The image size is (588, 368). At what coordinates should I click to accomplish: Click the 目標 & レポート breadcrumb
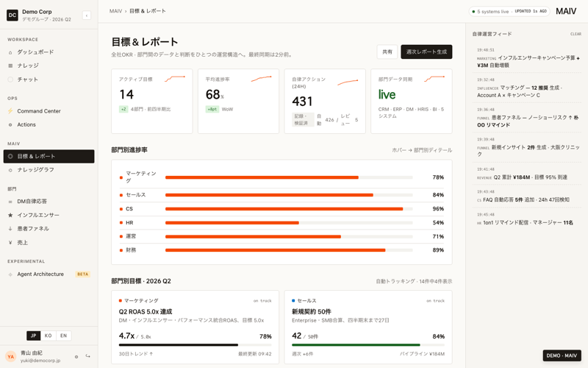[148, 11]
